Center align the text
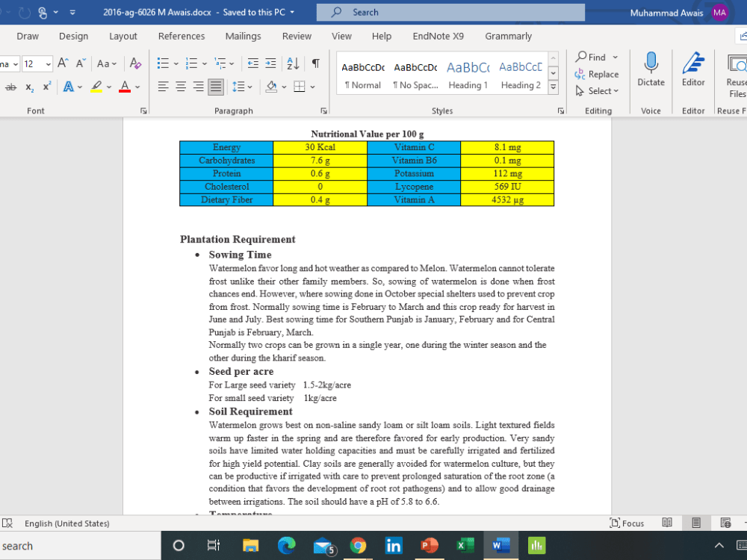The height and width of the screenshot is (560, 747). coord(181,87)
